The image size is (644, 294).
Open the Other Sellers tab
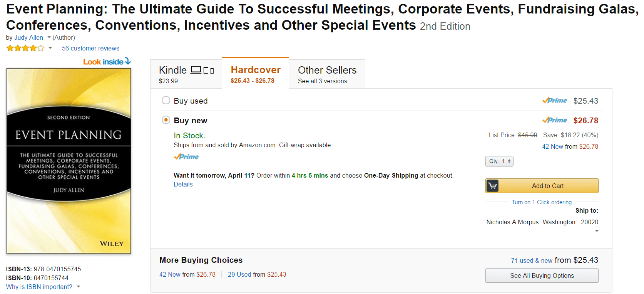tap(327, 74)
